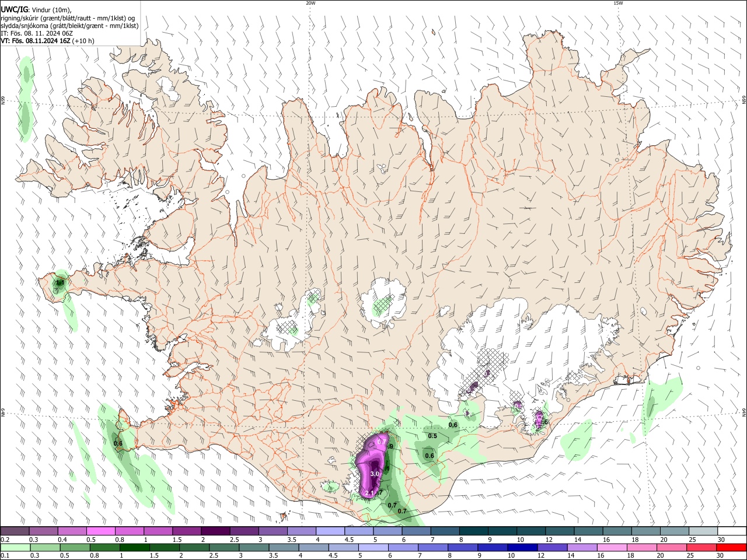Click the '12' label in the upper legend
The width and height of the screenshot is (747, 560).
[548, 540]
